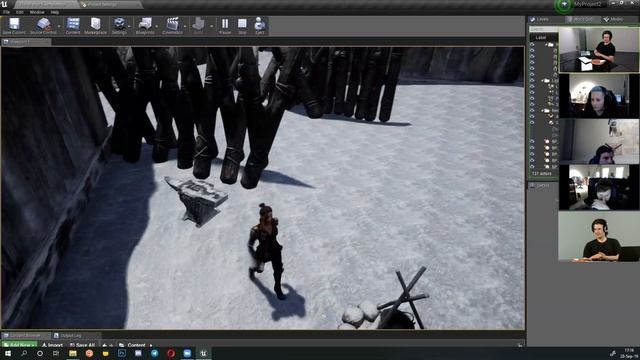Viewport: 640px width, 360px height.
Task: Open the Details panel tab
Action: (x=542, y=186)
